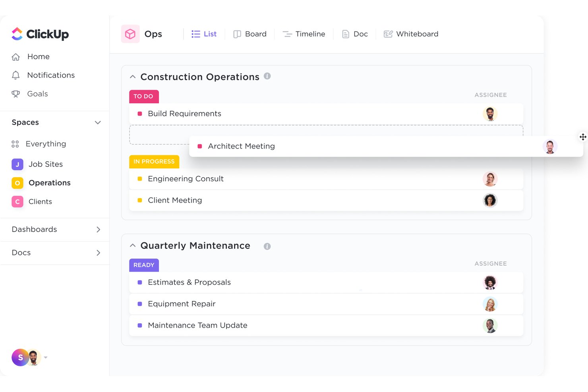Collapse the Quarterly Maintenance list

133,245
